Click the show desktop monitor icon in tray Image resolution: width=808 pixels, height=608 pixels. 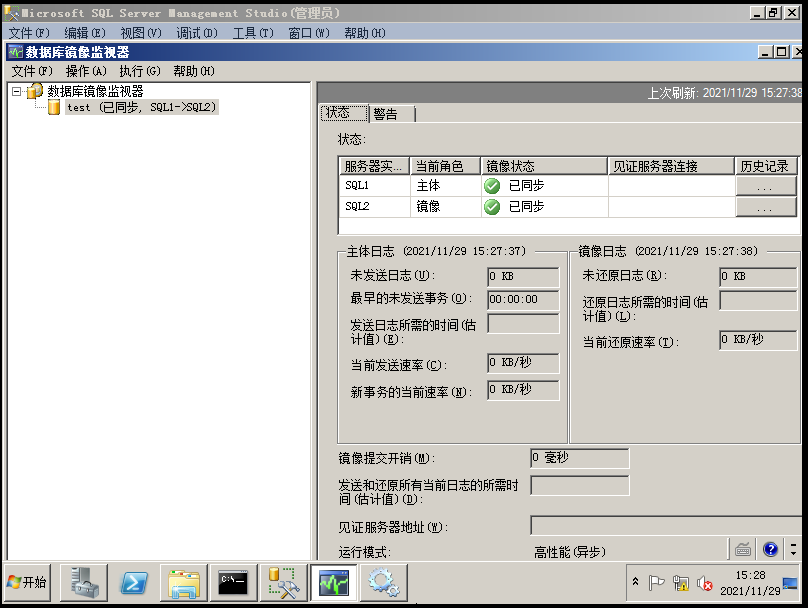point(790,583)
